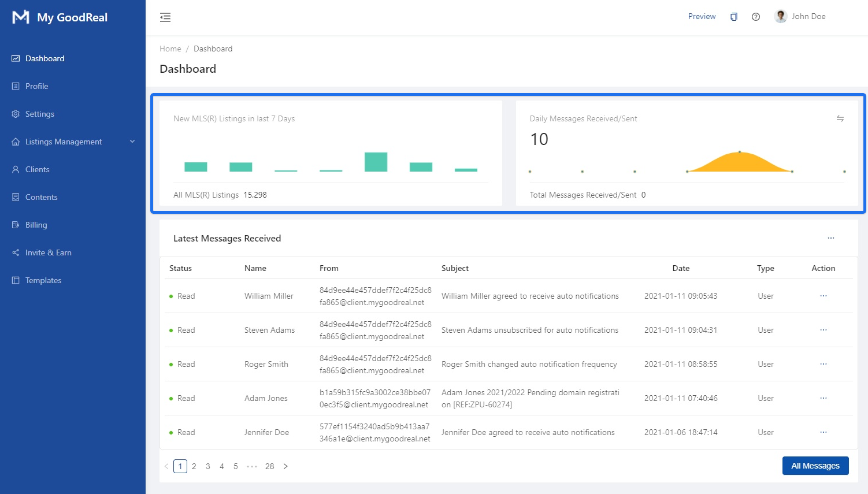Jump forward pages with pagination ellipsis
This screenshot has width=868, height=494.
[x=252, y=466]
